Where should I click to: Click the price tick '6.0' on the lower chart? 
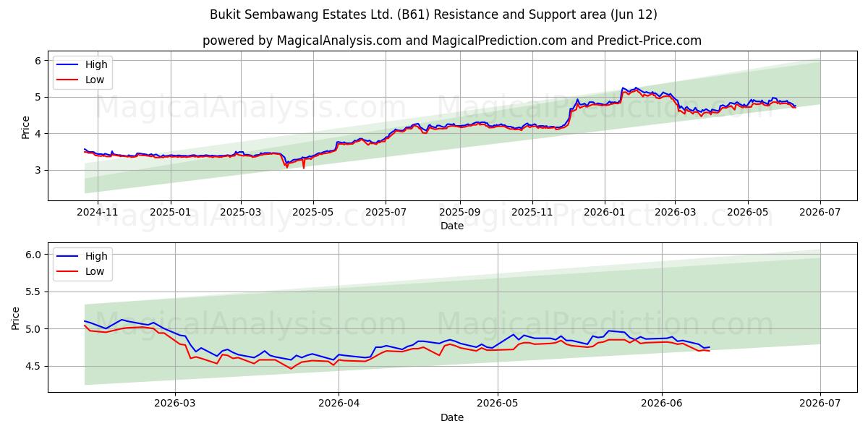(35, 255)
